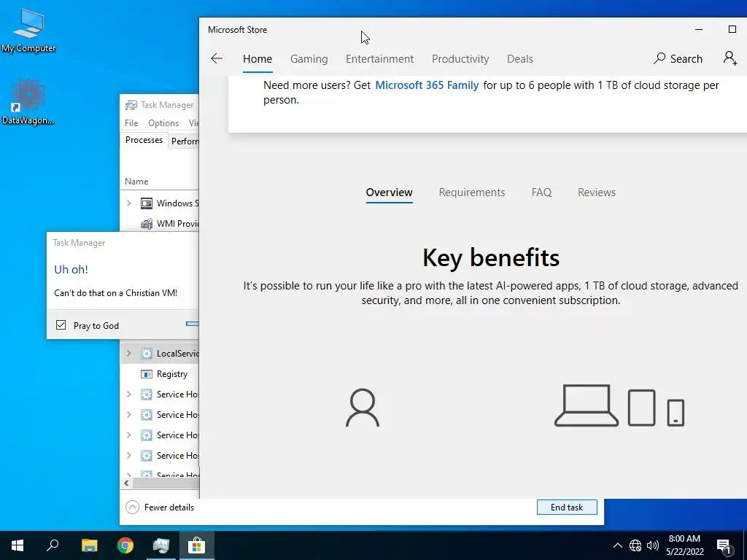Screen dimensions: 747x560
Task: Expand the Windows process row in Task Manager
Action: click(128, 203)
